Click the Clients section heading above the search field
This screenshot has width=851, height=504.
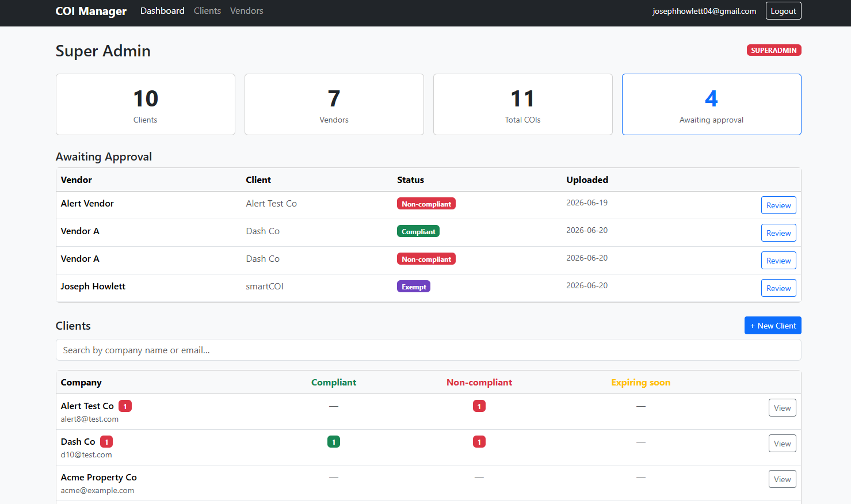click(73, 326)
